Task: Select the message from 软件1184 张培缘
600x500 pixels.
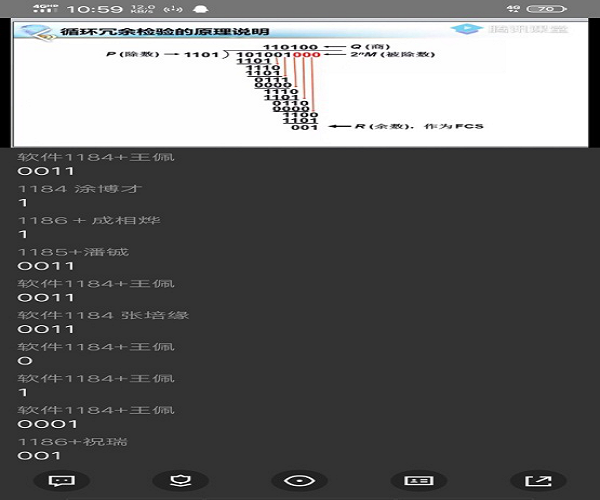Action: click(x=103, y=315)
